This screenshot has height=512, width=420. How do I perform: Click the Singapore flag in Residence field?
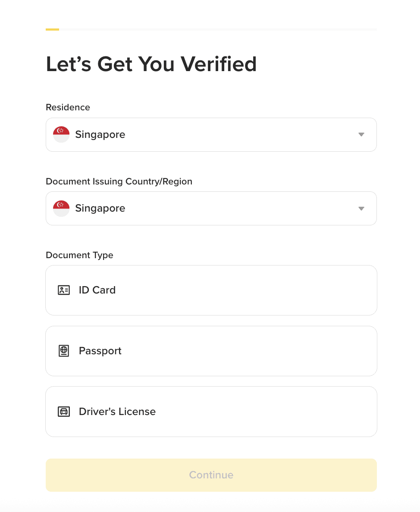61,134
